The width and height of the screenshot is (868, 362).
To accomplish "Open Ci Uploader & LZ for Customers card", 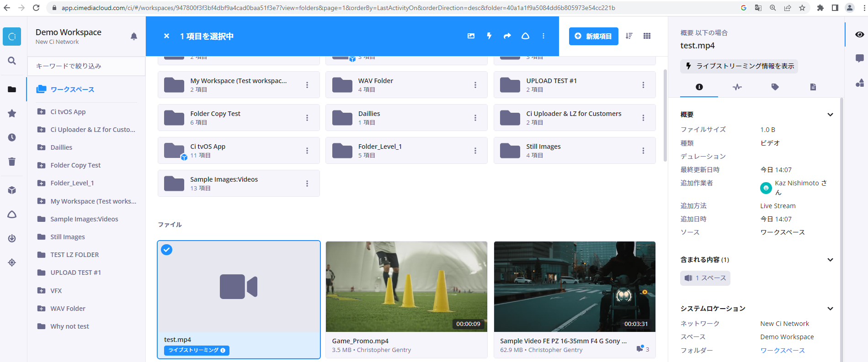I will click(575, 118).
